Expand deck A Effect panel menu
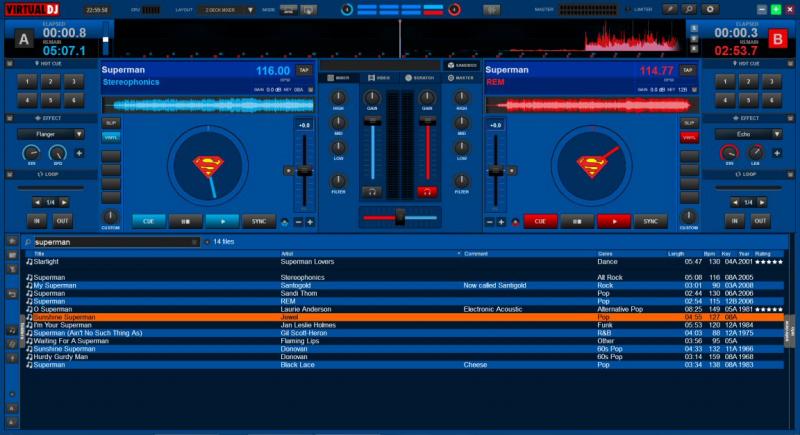The width and height of the screenshot is (800, 435). 9,118
